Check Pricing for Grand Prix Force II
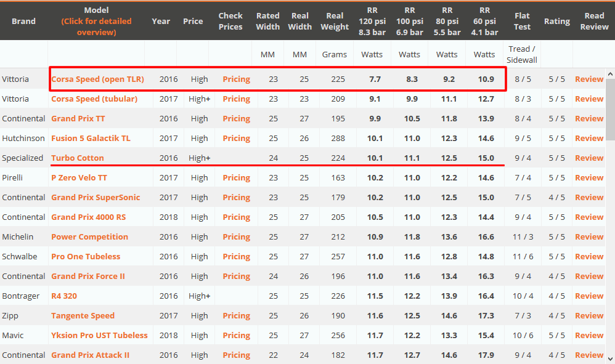This screenshot has width=615, height=364. pos(237,276)
